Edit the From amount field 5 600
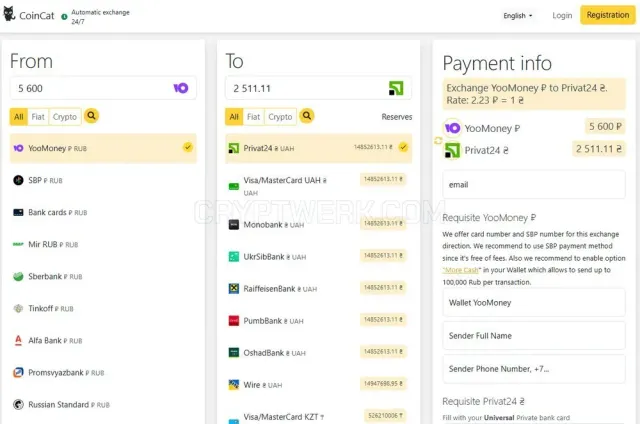 click(103, 88)
